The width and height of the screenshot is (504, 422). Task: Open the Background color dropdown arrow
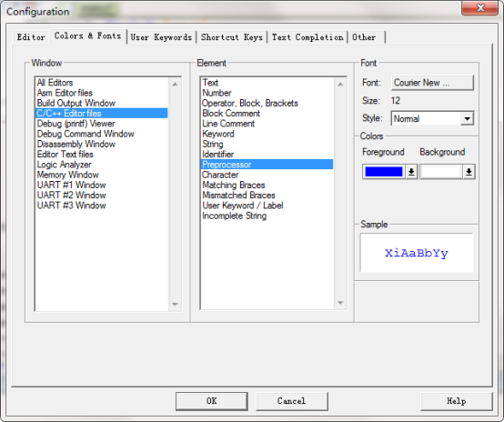[469, 172]
